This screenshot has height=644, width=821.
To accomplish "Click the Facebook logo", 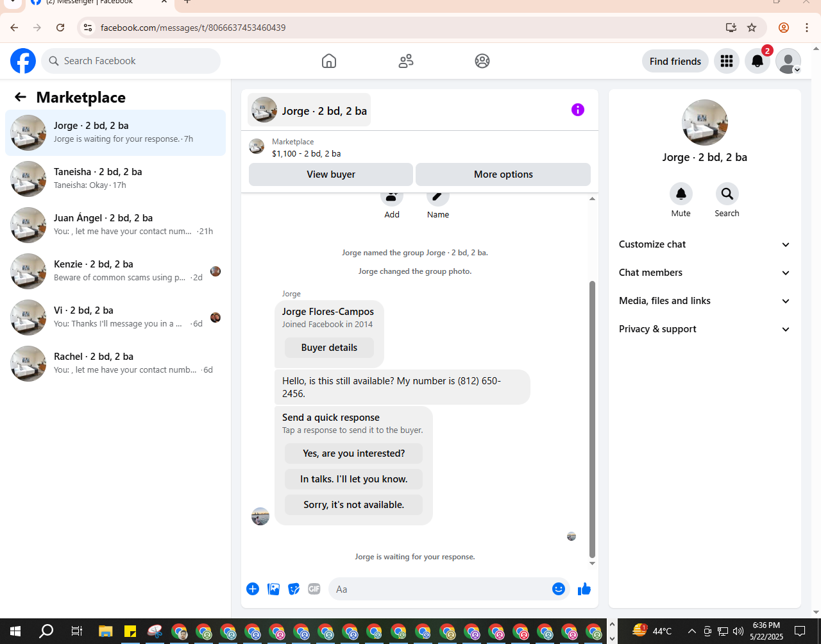I will pos(23,61).
